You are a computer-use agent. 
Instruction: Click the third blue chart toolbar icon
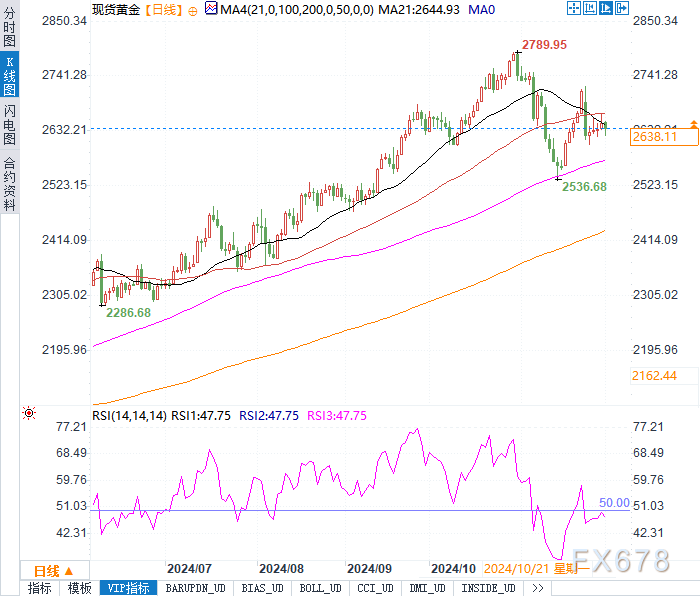click(x=606, y=8)
